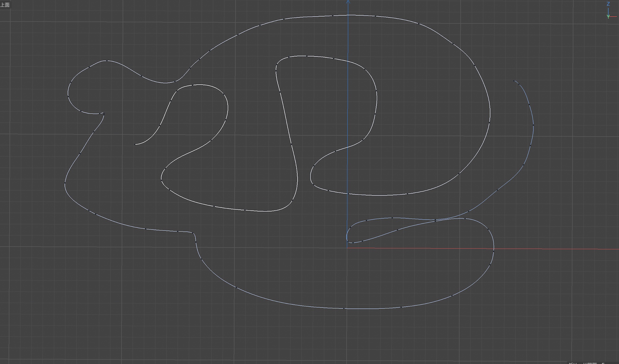Click the sharp corner point under the head-shaped bulge
The image size is (619, 364).
coord(103,114)
